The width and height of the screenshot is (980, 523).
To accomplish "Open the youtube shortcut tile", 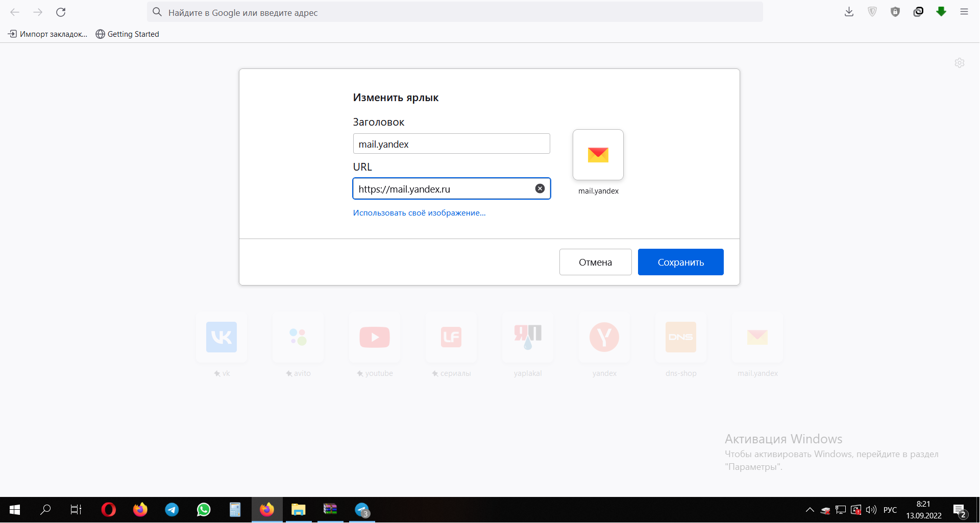I will coord(375,337).
